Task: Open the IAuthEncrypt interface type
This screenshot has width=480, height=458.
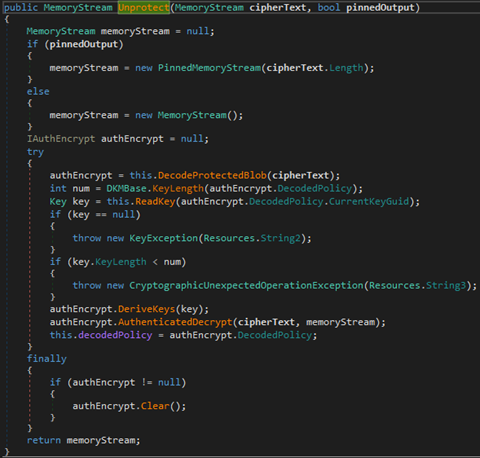Action: [61, 139]
